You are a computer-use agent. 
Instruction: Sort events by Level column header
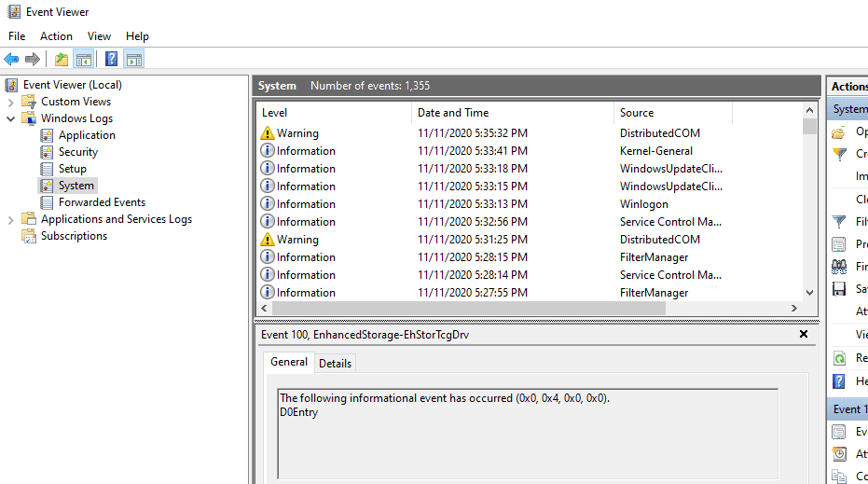(335, 113)
